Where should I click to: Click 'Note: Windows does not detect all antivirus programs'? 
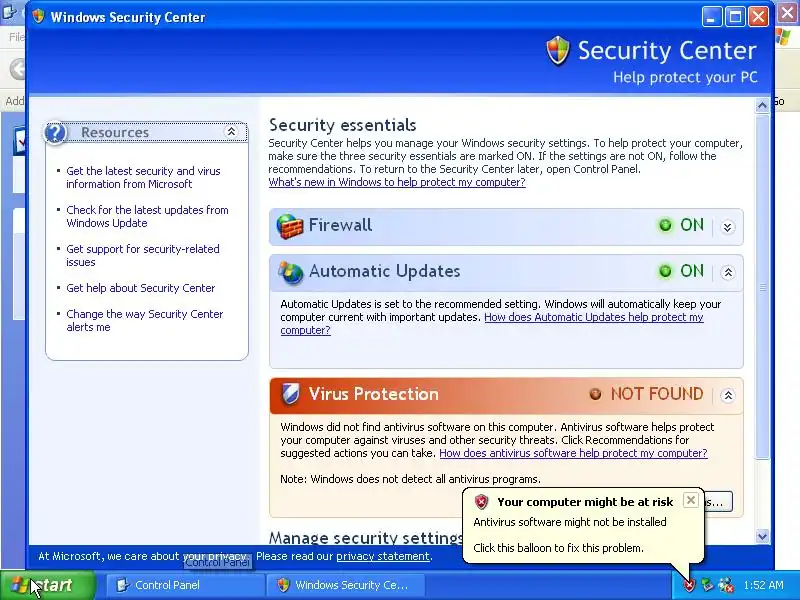(410, 479)
